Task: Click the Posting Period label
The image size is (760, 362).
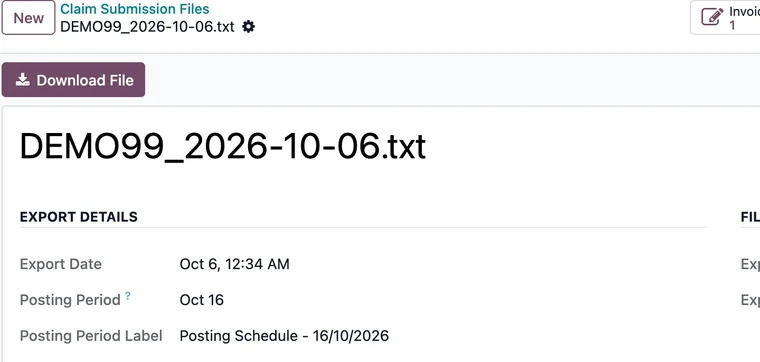Action: point(70,300)
